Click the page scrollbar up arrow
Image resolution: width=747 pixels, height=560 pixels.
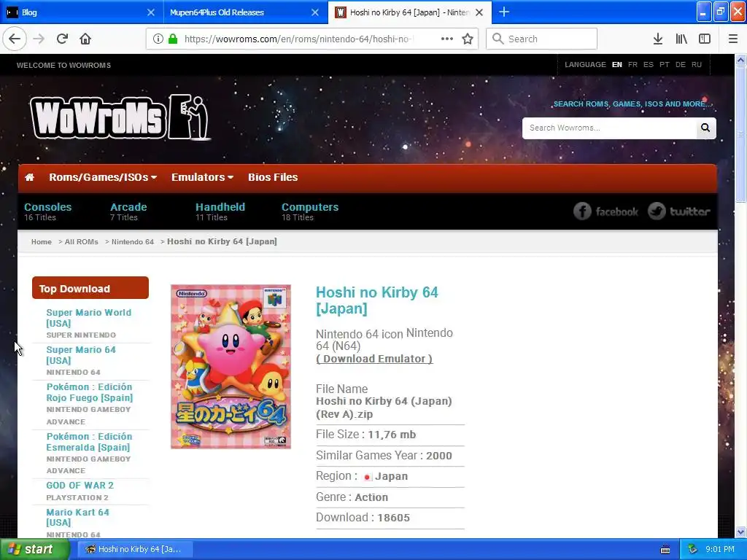[740, 60]
